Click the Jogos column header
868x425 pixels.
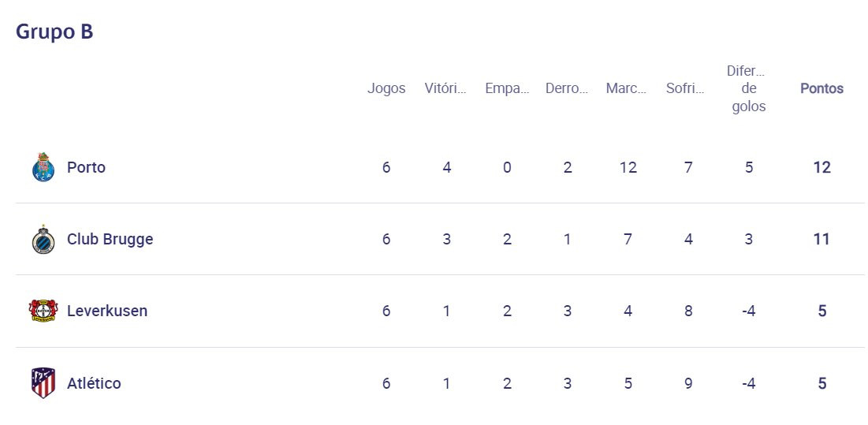click(386, 88)
